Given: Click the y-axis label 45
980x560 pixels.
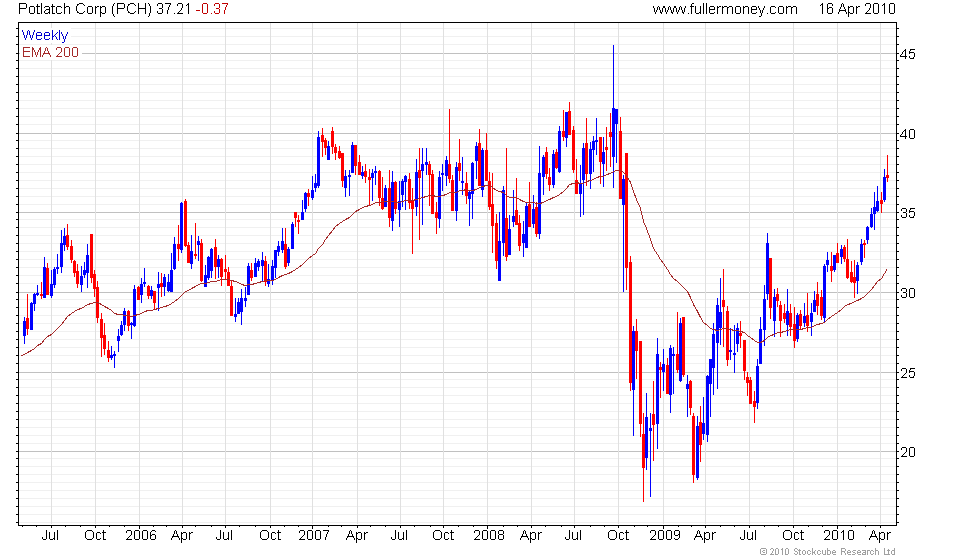Looking at the screenshot, I should [908, 54].
